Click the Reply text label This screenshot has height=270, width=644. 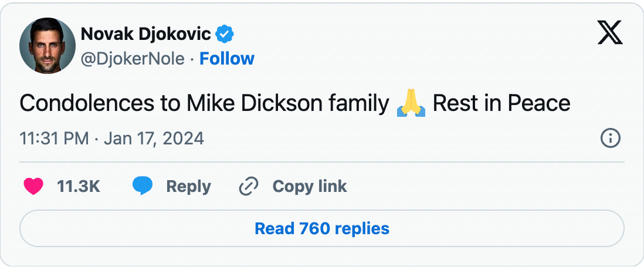[188, 187]
